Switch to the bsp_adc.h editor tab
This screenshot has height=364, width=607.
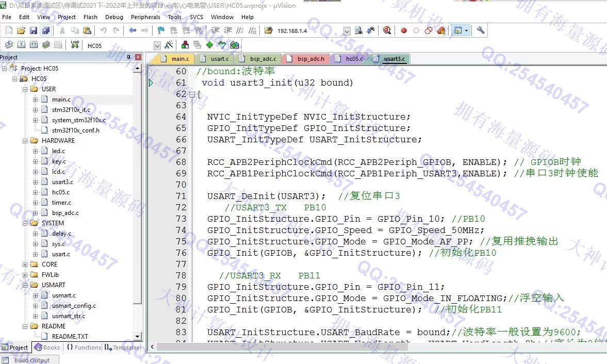point(306,59)
